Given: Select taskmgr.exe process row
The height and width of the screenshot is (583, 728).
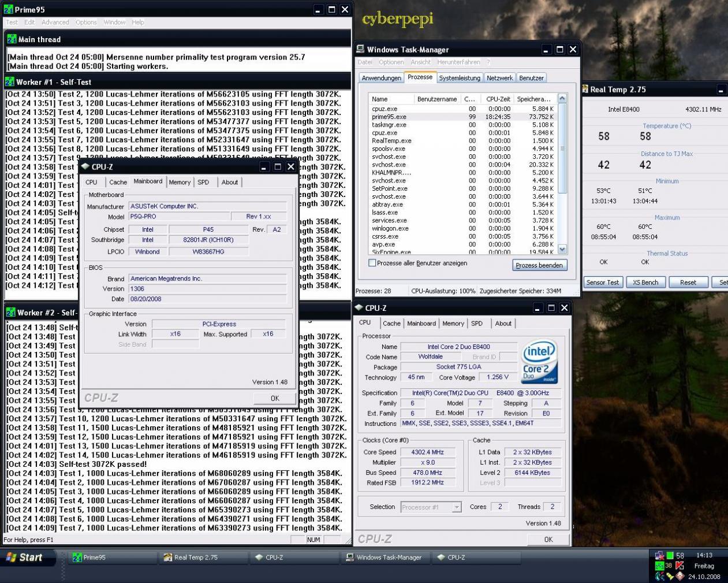Looking at the screenshot, I should coord(463,125).
